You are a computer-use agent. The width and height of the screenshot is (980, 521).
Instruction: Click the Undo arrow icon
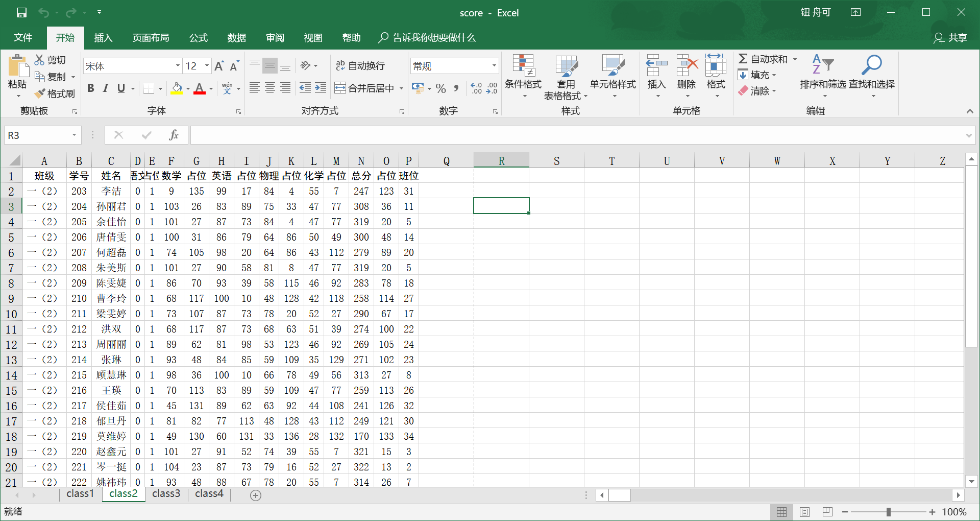tap(44, 13)
